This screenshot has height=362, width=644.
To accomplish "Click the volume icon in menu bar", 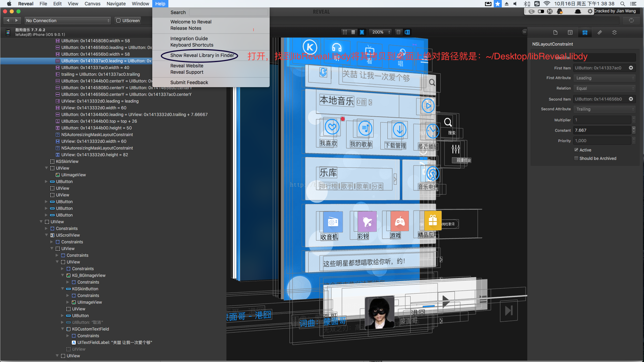I will [515, 4].
